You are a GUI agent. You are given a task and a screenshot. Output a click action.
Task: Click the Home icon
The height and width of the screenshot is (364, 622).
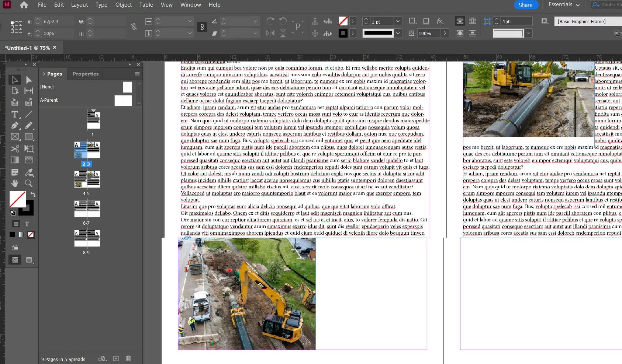24,5
